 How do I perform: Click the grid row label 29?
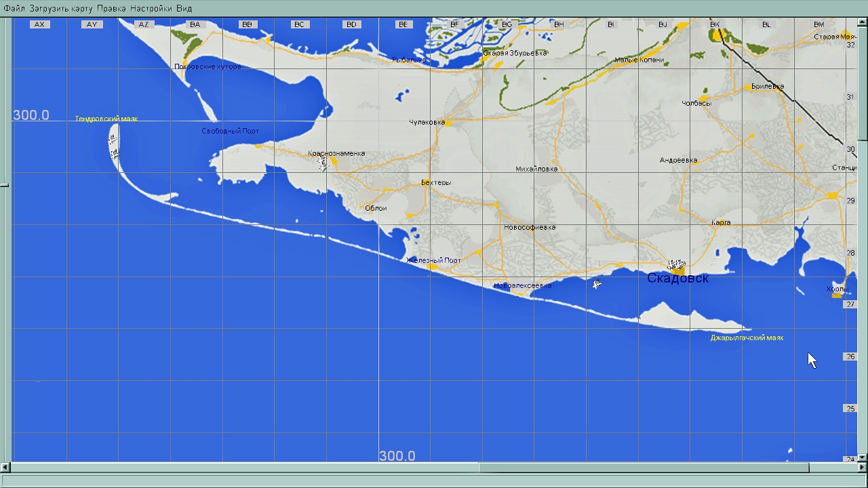(850, 201)
